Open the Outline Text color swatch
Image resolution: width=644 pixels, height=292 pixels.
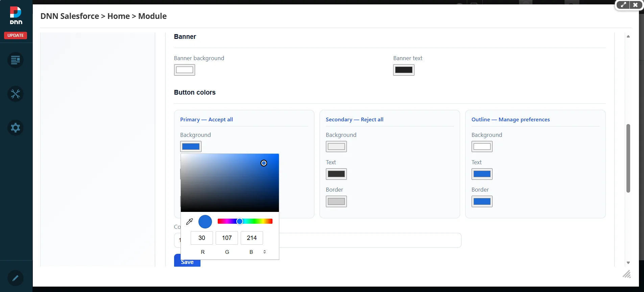tap(482, 174)
